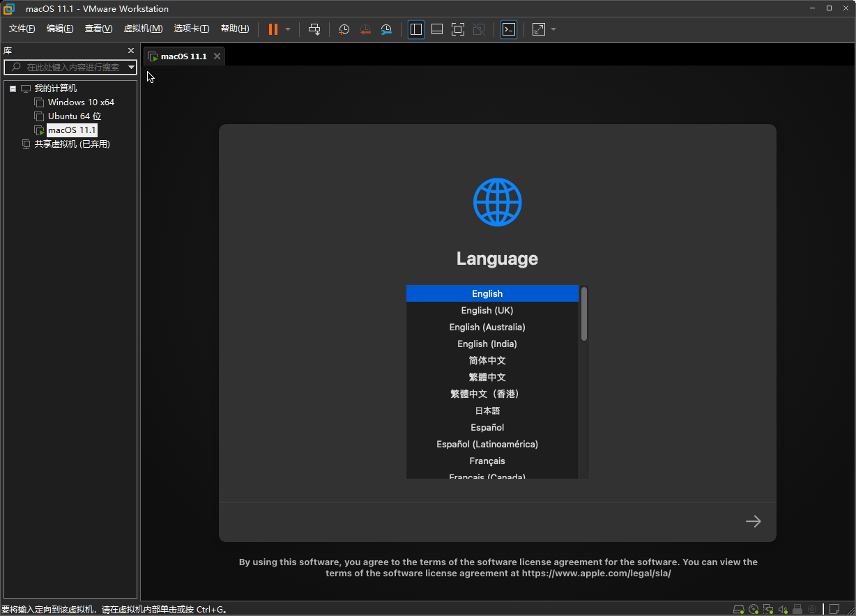Open the 选项卡(T) menu
856x616 pixels.
192,29
